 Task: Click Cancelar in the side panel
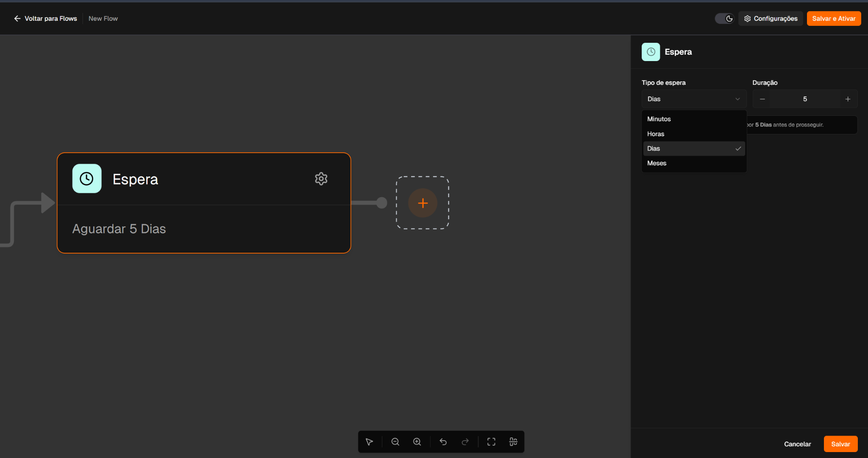point(797,444)
